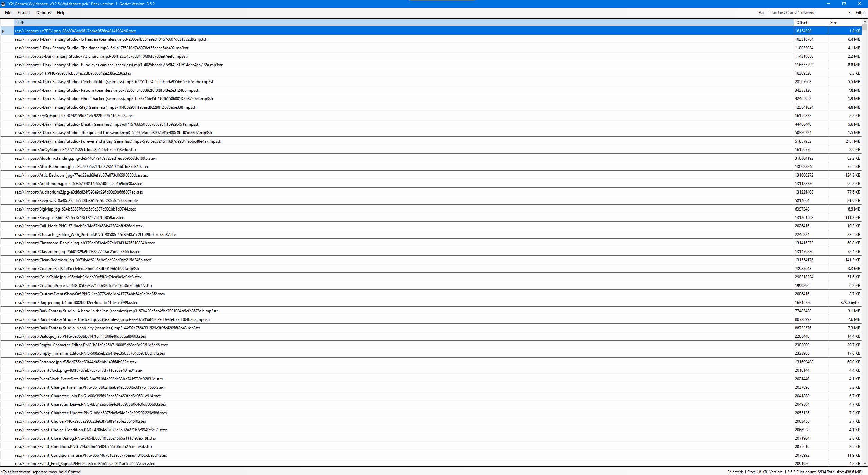Sort by the Path column header

tap(404, 23)
